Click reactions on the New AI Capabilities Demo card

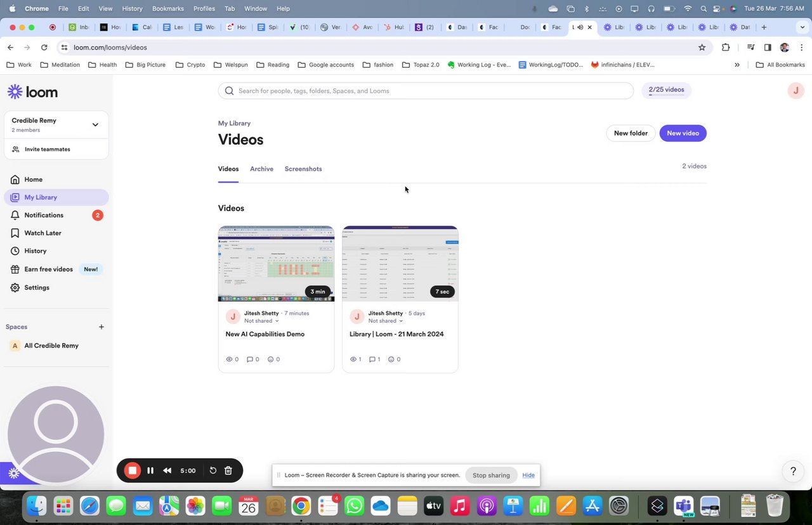[x=273, y=360]
